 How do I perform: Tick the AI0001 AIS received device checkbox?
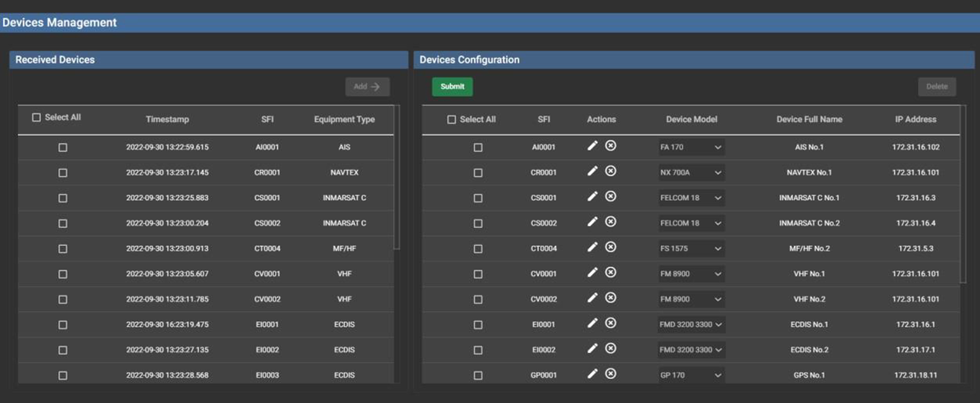coord(62,147)
